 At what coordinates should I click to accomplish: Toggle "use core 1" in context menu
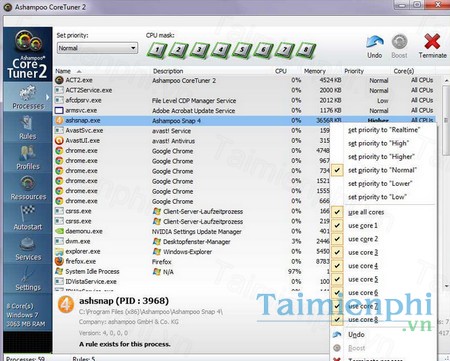coord(384,226)
